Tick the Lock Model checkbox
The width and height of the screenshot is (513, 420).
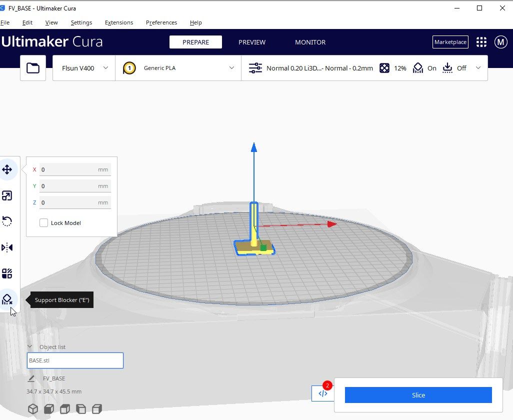[43, 223]
